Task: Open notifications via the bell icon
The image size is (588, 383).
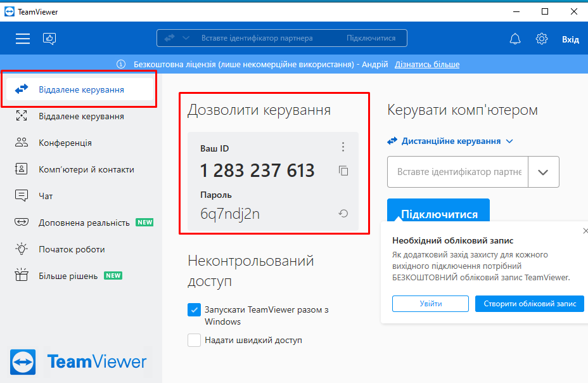Action: pos(514,38)
